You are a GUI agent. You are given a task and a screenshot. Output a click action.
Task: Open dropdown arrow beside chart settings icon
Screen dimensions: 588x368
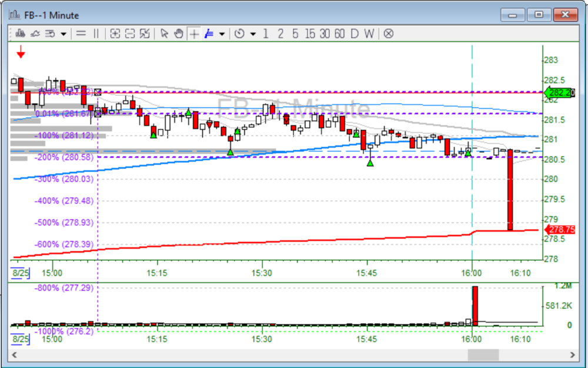click(64, 34)
